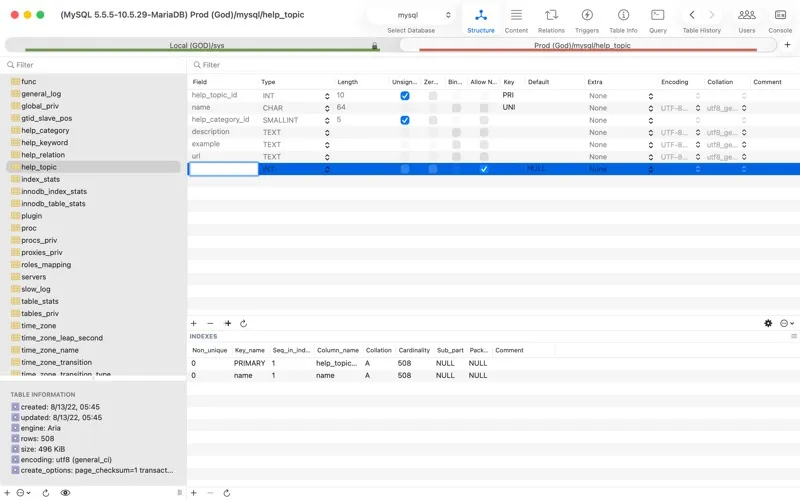
Task: Open the Structure view
Action: click(481, 21)
